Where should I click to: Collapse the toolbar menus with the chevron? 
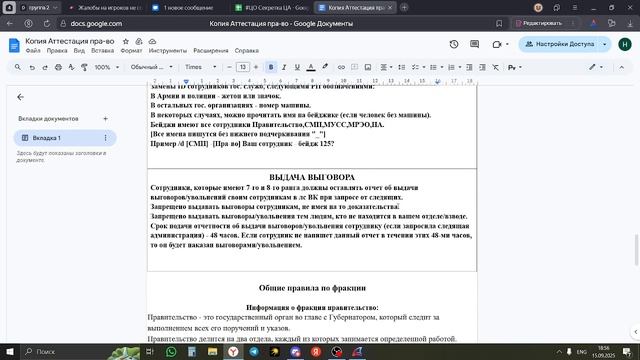(621, 67)
